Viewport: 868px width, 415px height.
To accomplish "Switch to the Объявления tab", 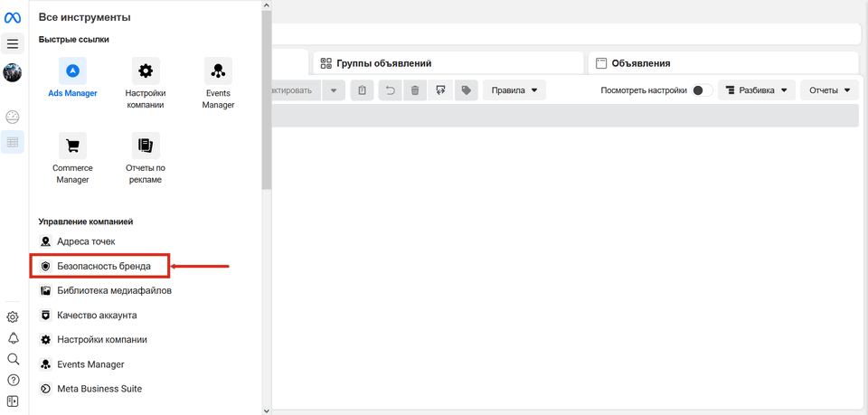I will [x=723, y=63].
